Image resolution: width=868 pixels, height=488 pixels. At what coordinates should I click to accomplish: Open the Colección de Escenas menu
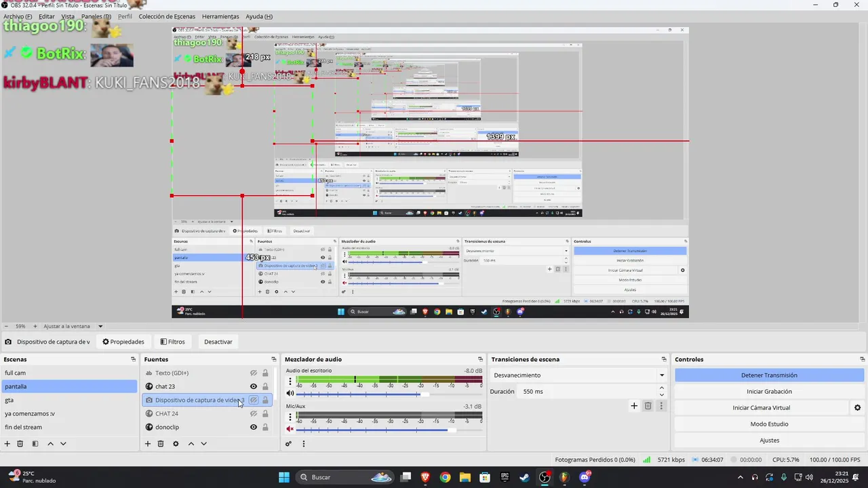pos(167,16)
